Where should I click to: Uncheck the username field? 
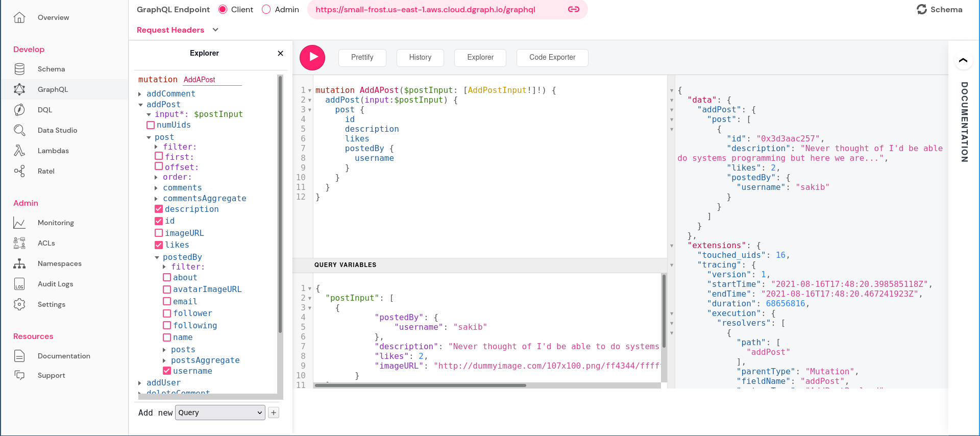(x=167, y=371)
